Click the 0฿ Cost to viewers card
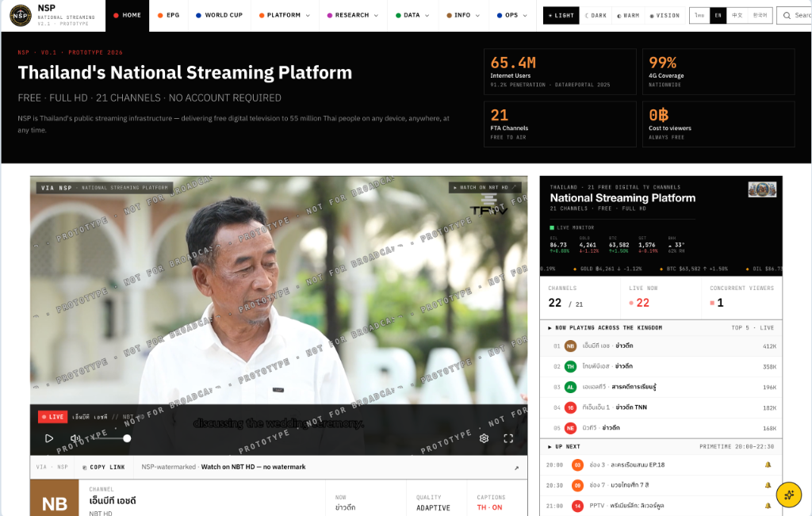 coord(718,124)
